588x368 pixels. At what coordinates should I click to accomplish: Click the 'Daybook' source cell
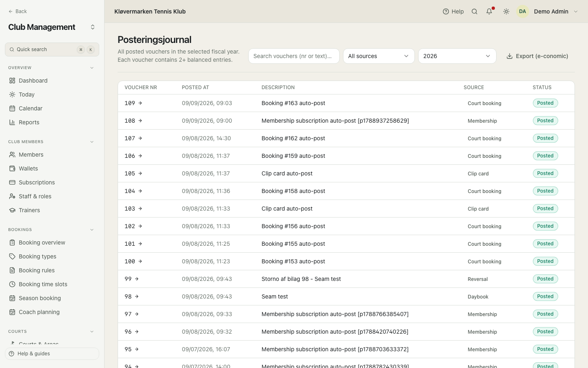point(478,296)
